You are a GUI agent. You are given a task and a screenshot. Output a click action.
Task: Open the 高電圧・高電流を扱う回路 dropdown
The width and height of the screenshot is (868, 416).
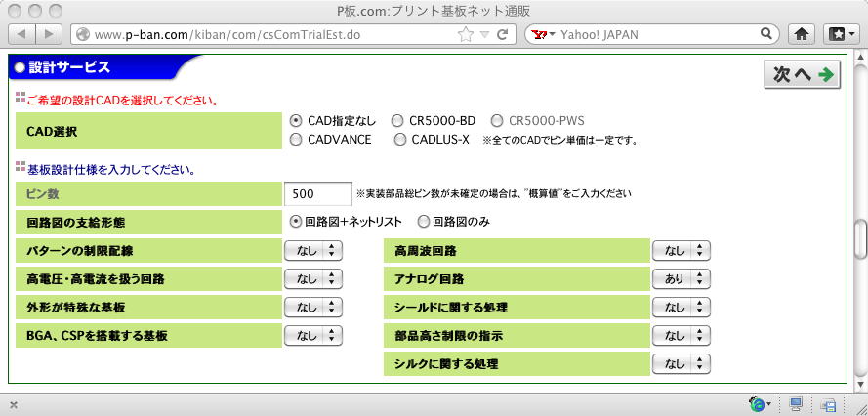pos(313,279)
